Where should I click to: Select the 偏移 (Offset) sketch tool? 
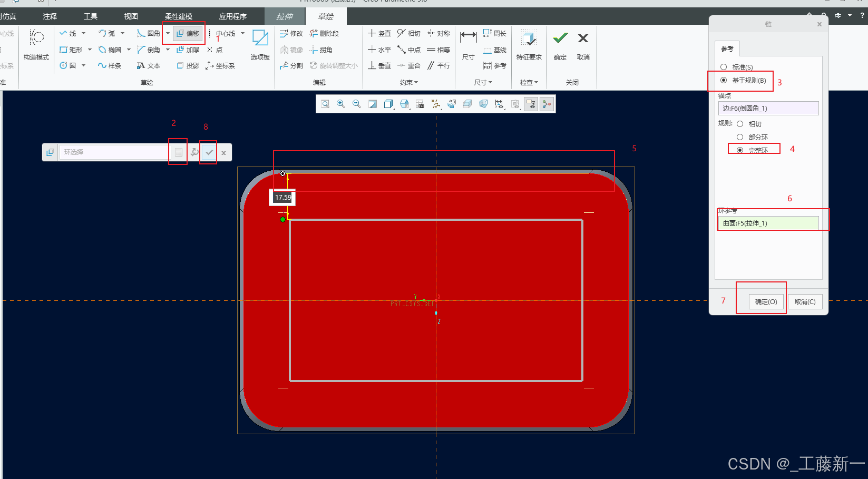pos(188,33)
